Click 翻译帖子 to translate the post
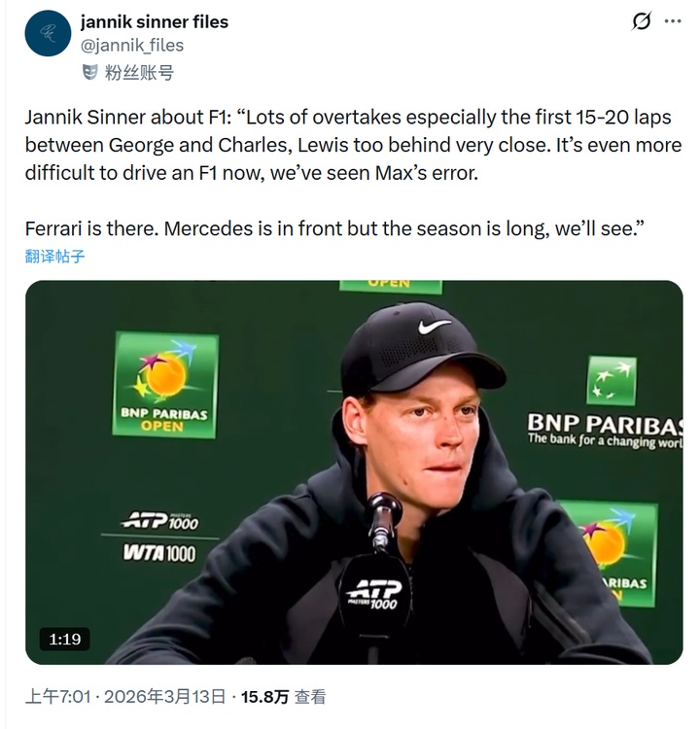Screen dimensions: 700x729 (x=55, y=257)
